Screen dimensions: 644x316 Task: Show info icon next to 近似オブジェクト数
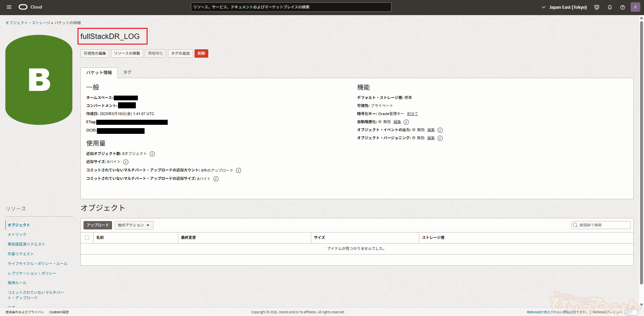pos(152,154)
